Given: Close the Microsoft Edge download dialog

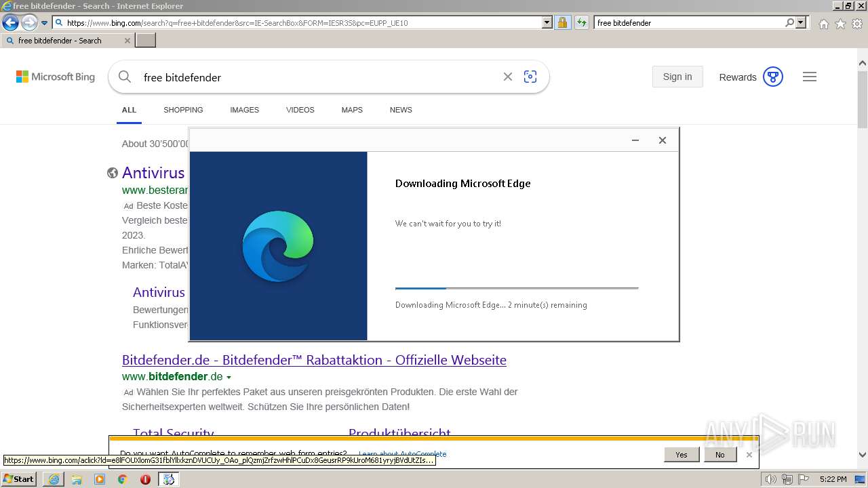Looking at the screenshot, I should coord(663,140).
